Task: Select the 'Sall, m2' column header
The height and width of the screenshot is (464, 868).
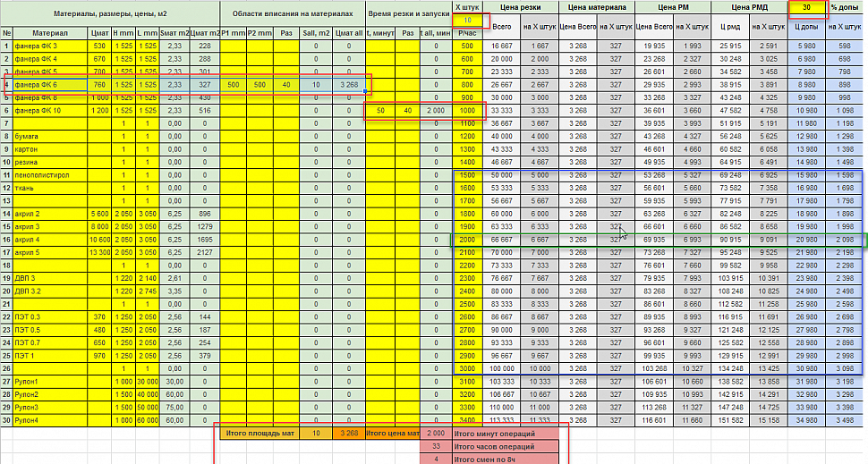Action: [x=316, y=33]
